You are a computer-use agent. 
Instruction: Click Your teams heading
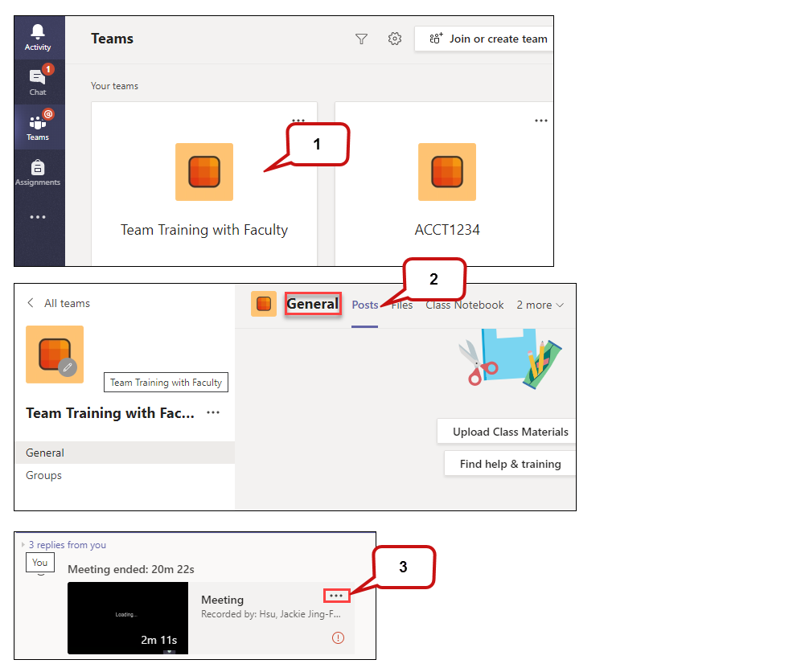point(114,86)
